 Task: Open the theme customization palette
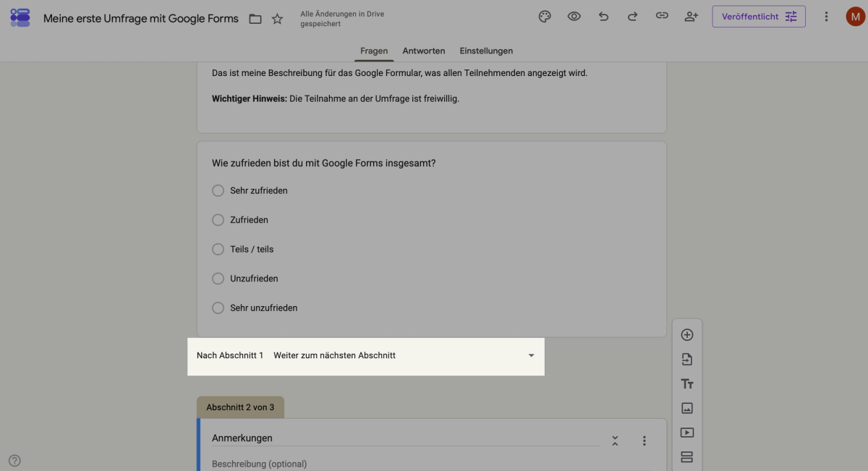tap(545, 17)
